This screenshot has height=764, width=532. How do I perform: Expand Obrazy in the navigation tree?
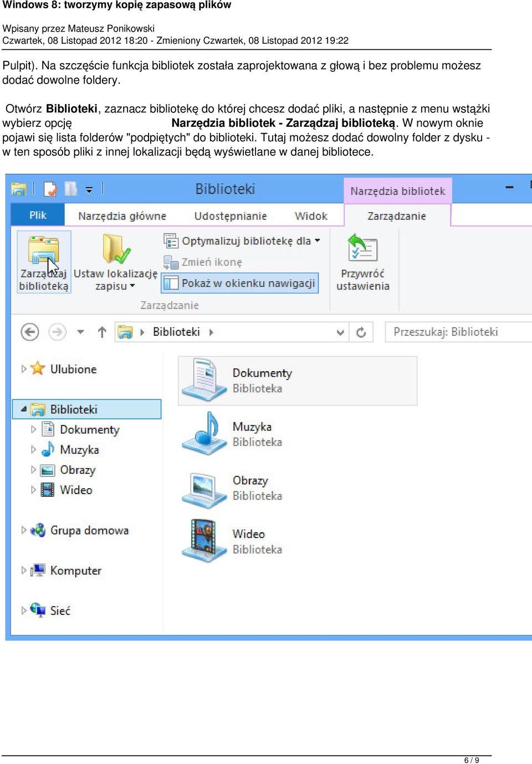pos(33,470)
